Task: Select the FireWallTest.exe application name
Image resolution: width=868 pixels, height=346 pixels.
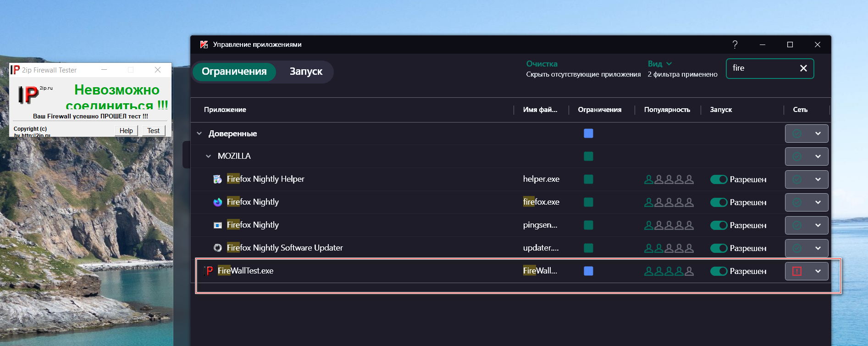Action: [x=245, y=271]
